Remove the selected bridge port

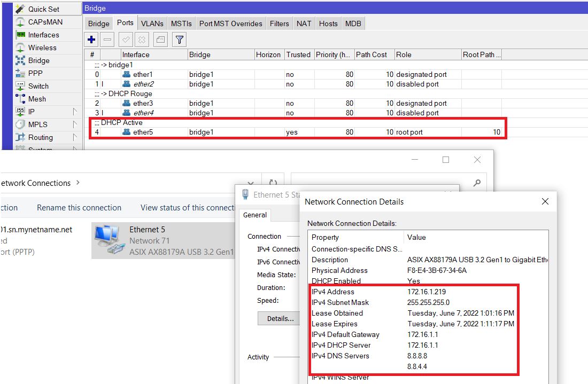coord(107,40)
